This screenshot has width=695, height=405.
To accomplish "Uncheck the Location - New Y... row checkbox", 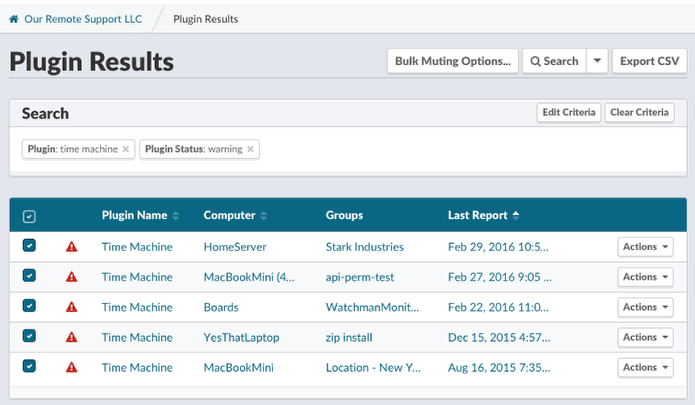I will (29, 366).
